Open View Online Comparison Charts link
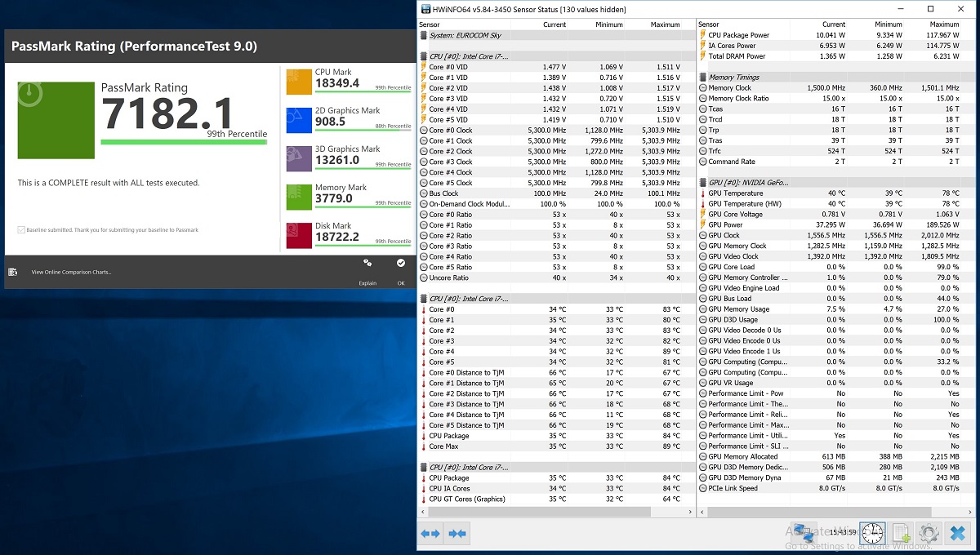980x555 pixels. tap(71, 272)
